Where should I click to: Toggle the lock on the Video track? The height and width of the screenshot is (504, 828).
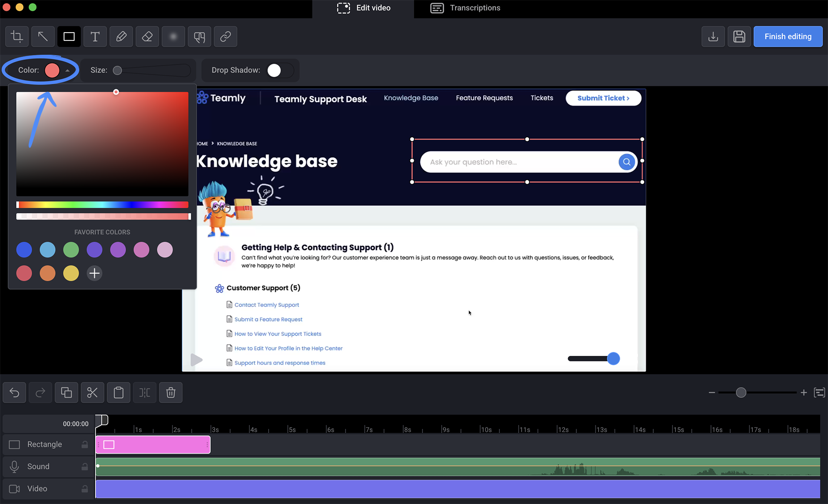[85, 489]
